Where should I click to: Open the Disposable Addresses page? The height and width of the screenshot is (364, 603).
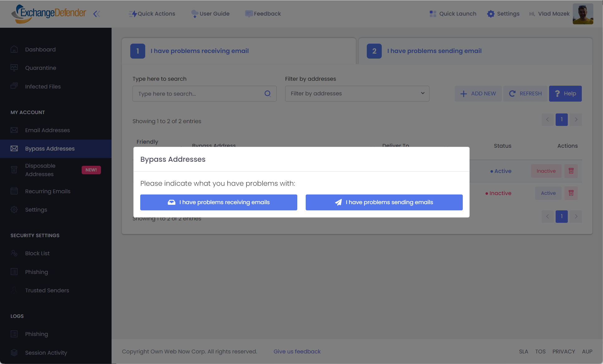pos(40,170)
